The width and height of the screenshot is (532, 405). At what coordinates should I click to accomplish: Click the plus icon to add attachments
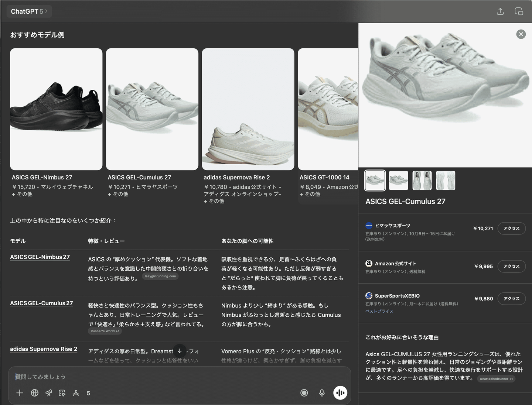pos(20,393)
